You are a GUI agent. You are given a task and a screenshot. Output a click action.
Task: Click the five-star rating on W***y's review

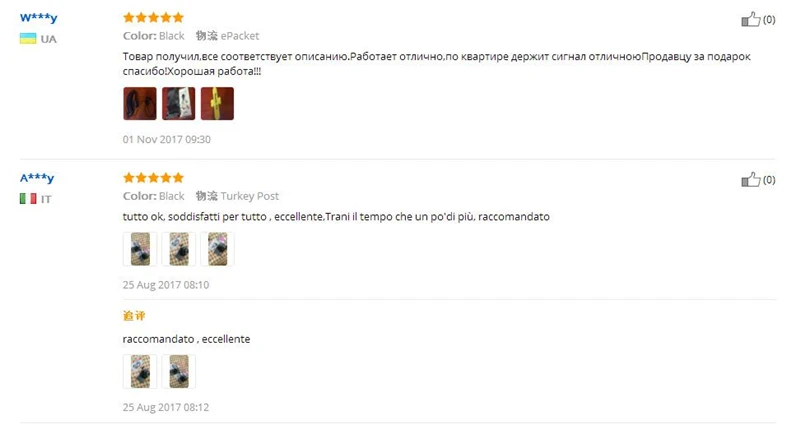coord(153,18)
